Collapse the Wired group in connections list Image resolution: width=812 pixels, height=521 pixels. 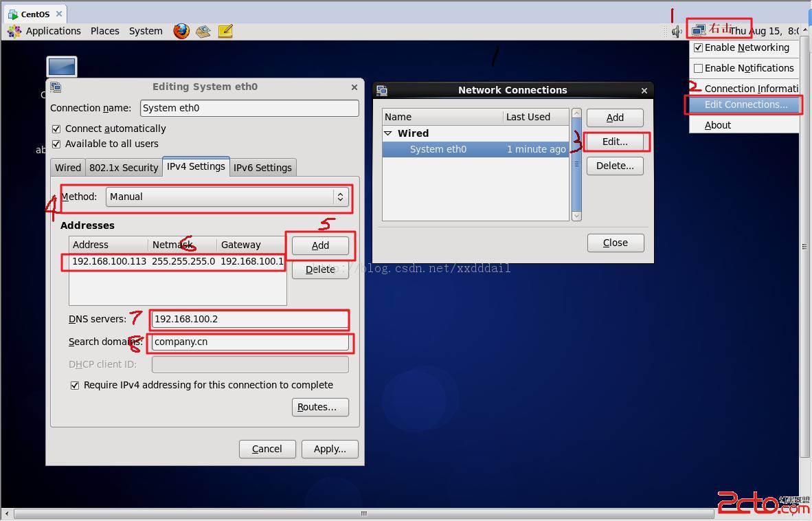388,133
